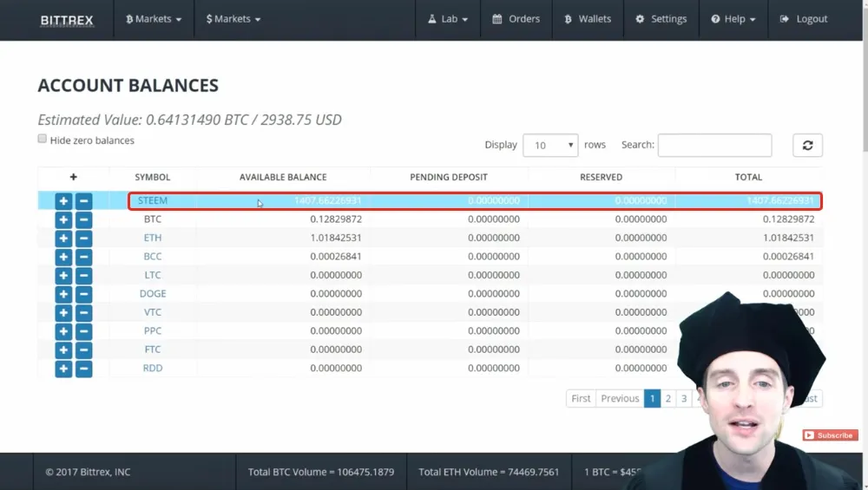Click Total ETH Volume footer entry
The height and width of the screenshot is (490, 868).
coord(489,472)
